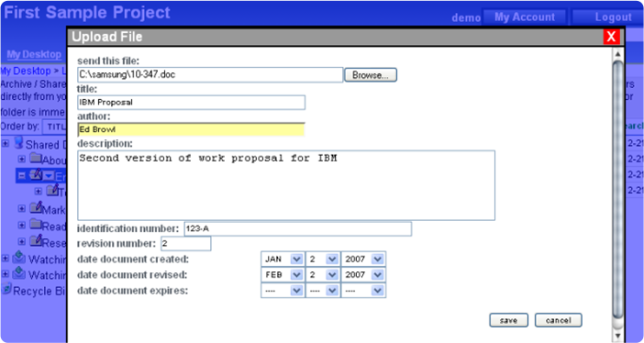Click the author input field

click(x=191, y=129)
